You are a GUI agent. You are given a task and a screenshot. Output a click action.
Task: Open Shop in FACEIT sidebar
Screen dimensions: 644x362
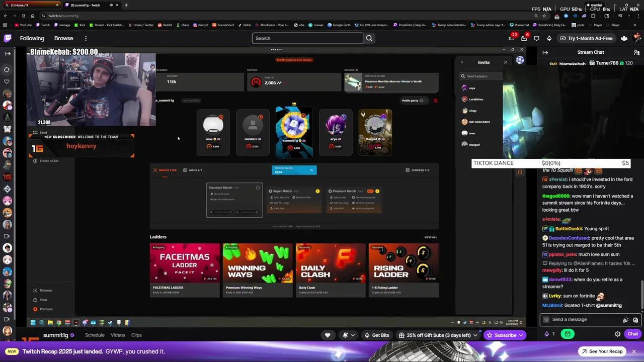(41, 300)
